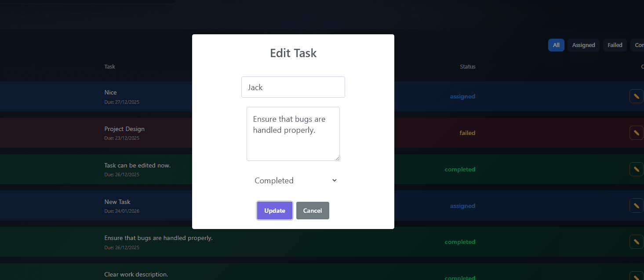Click pencil icon on 'Ensure that bugs' row
Viewport: 644px width, 280px height.
(636, 242)
